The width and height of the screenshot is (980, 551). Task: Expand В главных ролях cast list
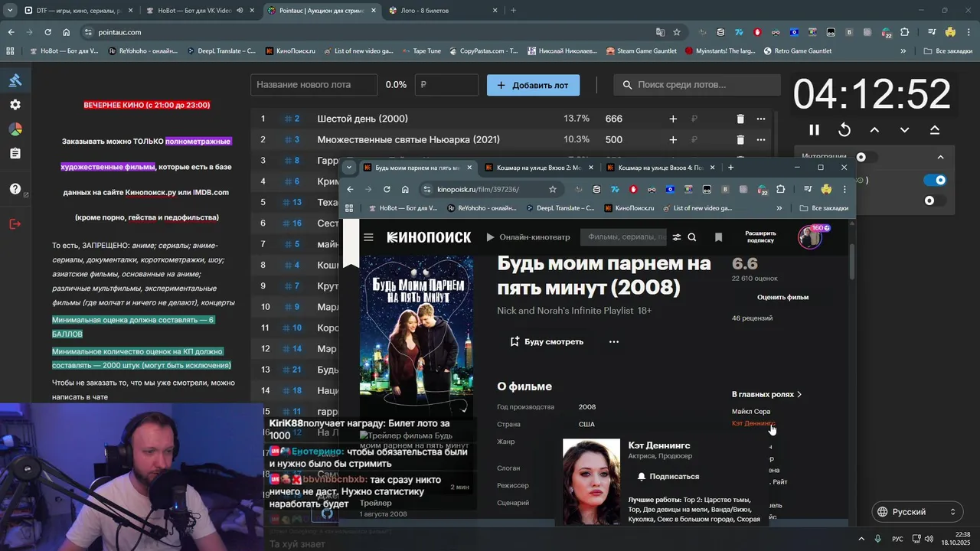[x=766, y=394]
